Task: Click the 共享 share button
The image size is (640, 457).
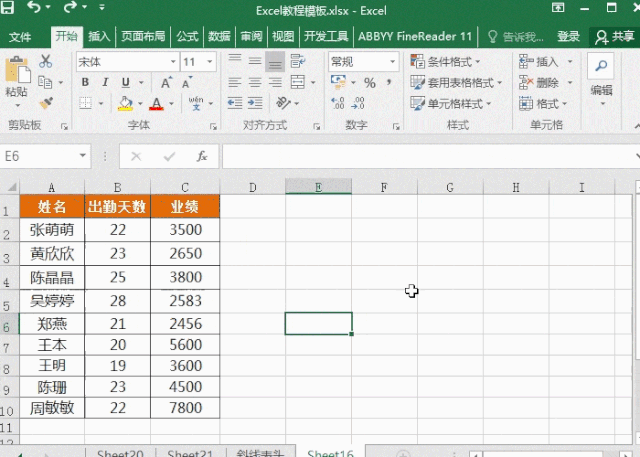Action: pos(615,37)
